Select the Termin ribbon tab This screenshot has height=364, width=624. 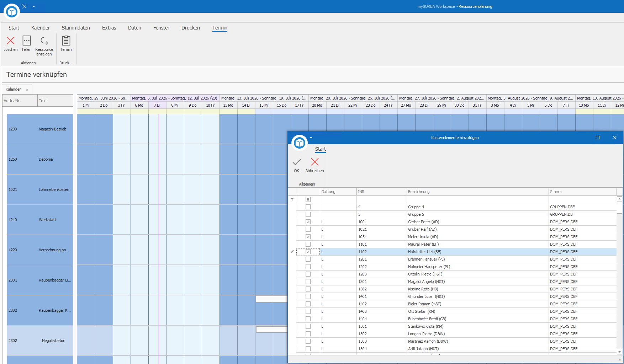coord(220,28)
